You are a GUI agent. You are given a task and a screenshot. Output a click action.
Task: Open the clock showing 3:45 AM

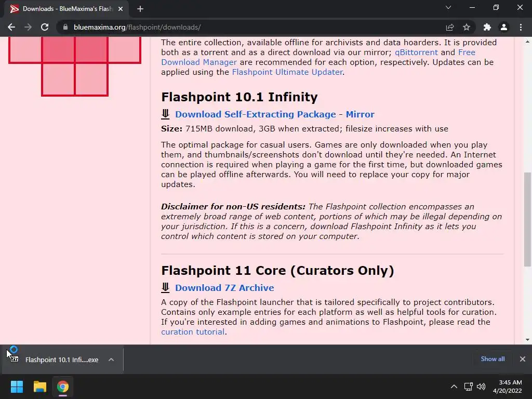click(x=507, y=387)
